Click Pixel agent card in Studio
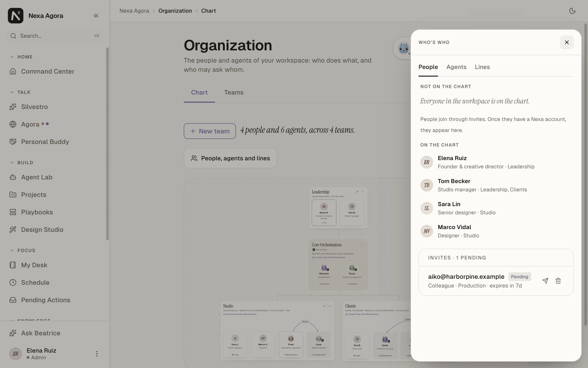Image resolution: width=588 pixels, height=368 pixels. pyautogui.click(x=291, y=345)
